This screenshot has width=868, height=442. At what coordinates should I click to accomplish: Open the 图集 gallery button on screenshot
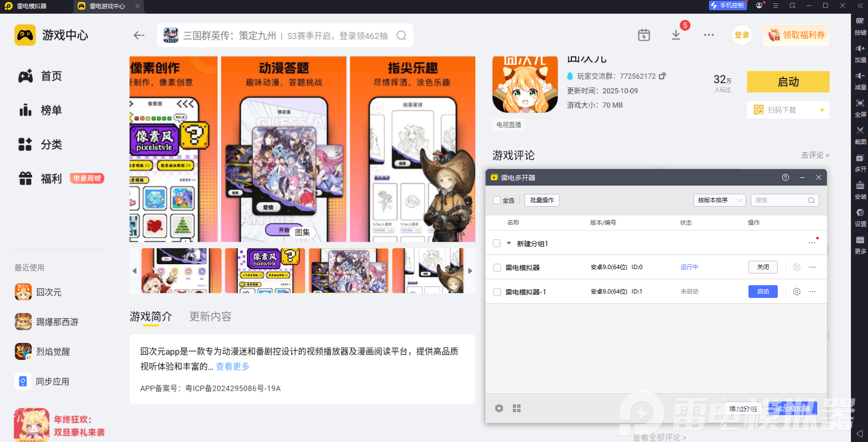pos(303,232)
